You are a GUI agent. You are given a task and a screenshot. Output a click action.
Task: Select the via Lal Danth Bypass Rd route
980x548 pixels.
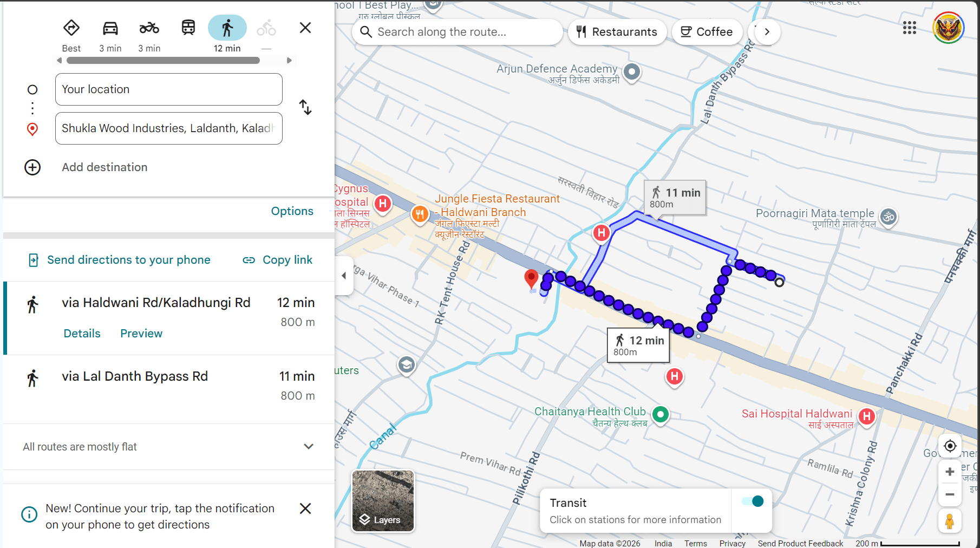click(169, 389)
